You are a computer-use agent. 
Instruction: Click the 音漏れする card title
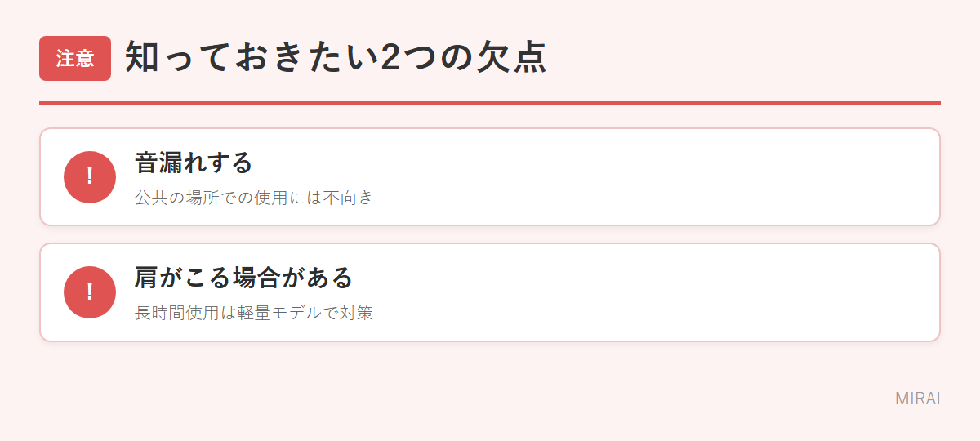[x=194, y=163]
